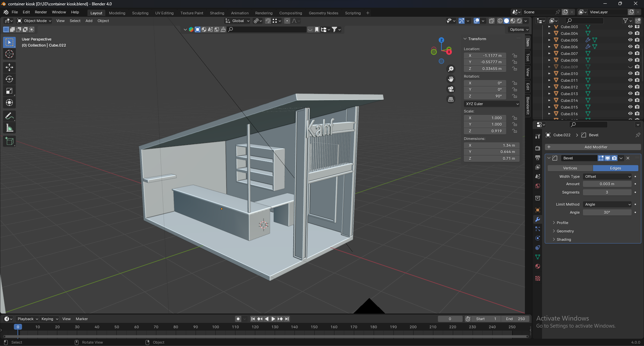Open Object Data properties green triangle tab
Screen dimensions: 644x346
(x=538, y=257)
